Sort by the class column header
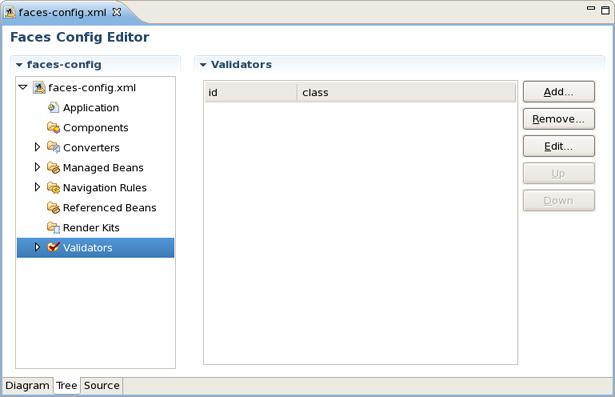 (x=406, y=93)
